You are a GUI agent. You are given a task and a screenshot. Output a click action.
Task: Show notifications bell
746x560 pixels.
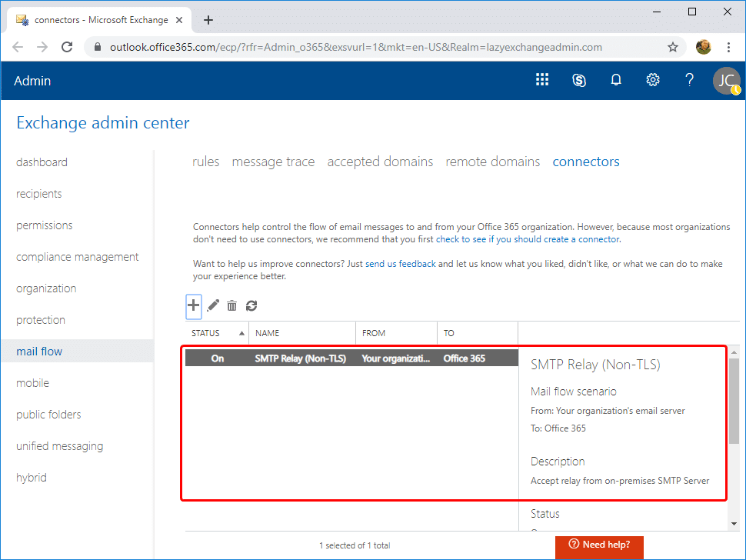click(x=616, y=80)
